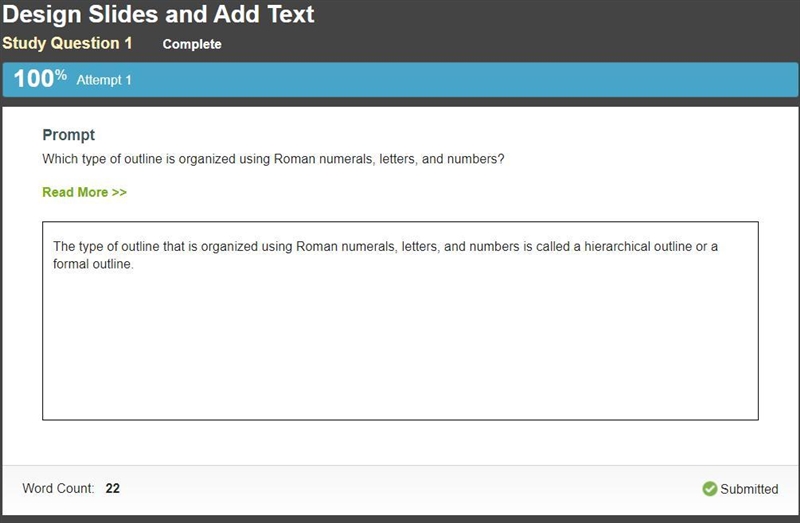The image size is (800, 523).
Task: Click the blue score progress bar
Action: [x=400, y=80]
